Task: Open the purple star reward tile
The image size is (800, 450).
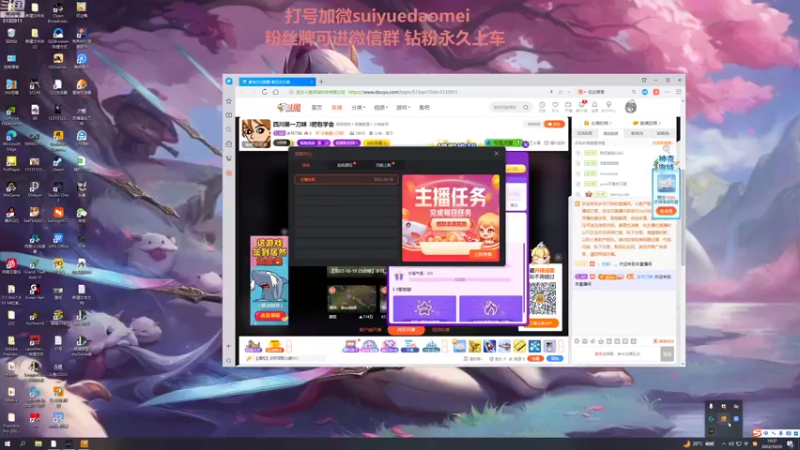Action: (424, 308)
